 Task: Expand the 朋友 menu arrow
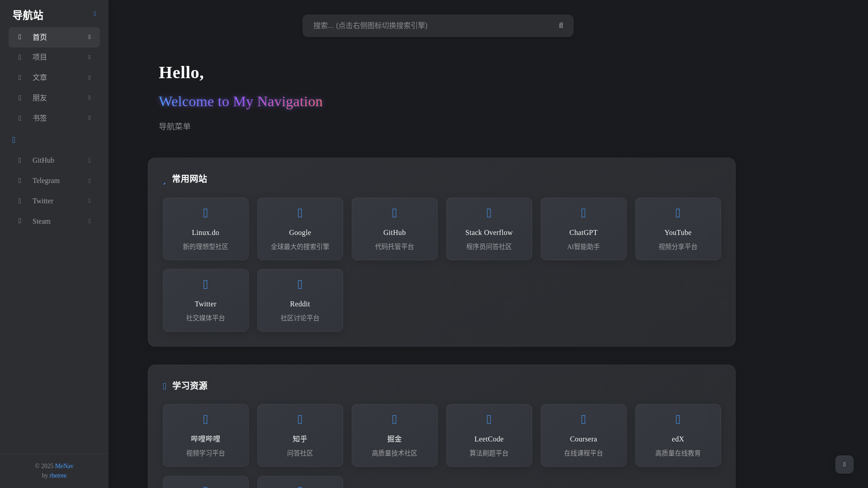pyautogui.click(x=90, y=98)
